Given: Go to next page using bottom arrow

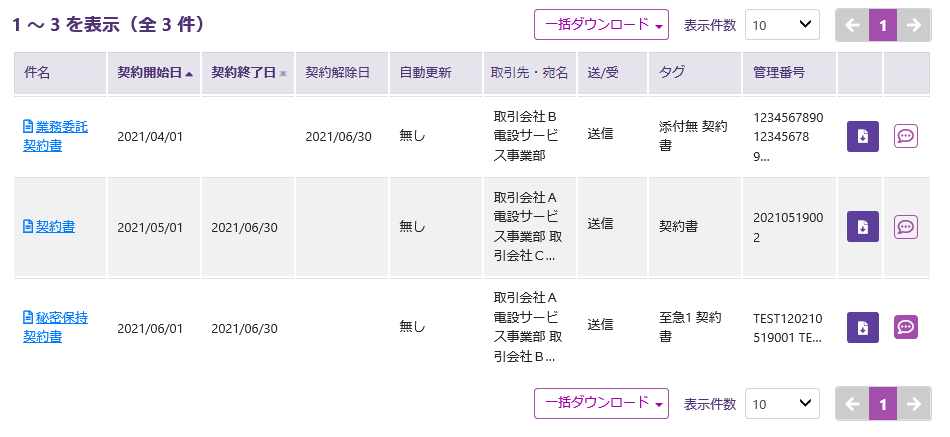Looking at the screenshot, I should tap(914, 404).
